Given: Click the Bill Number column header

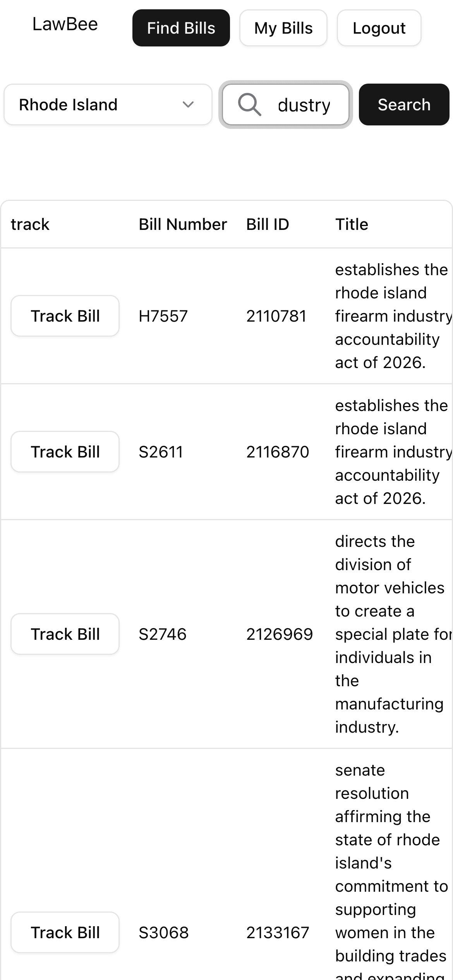Looking at the screenshot, I should pos(182,224).
